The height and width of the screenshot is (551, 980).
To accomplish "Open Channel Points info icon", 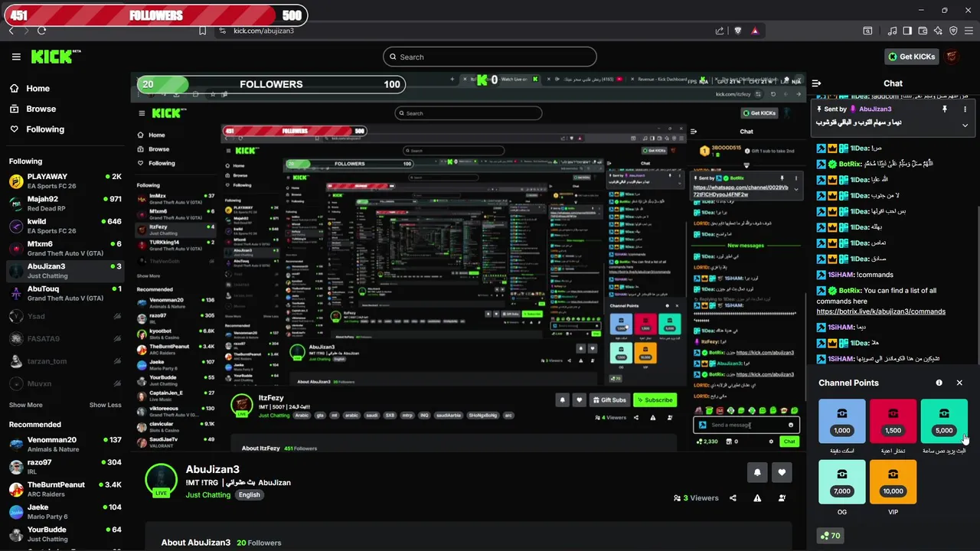I will [939, 383].
